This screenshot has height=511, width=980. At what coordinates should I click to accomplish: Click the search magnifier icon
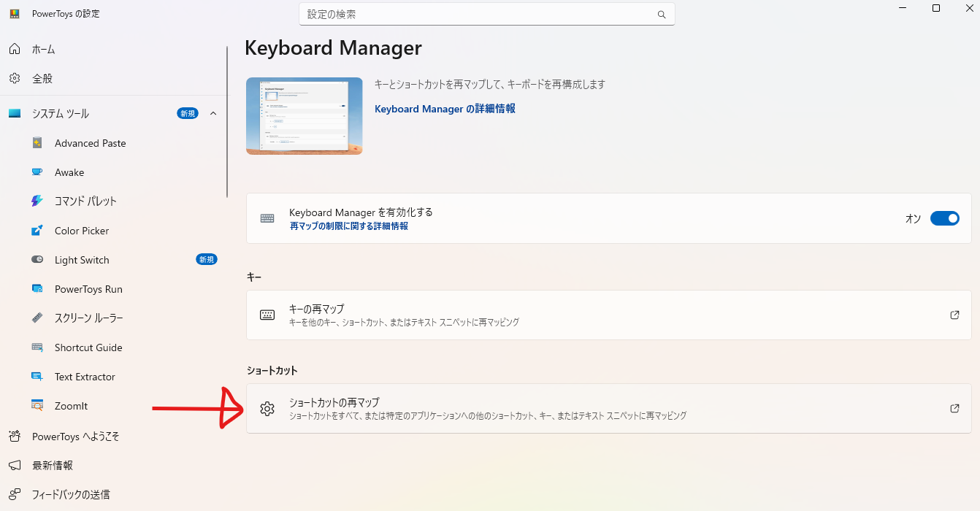pyautogui.click(x=662, y=15)
